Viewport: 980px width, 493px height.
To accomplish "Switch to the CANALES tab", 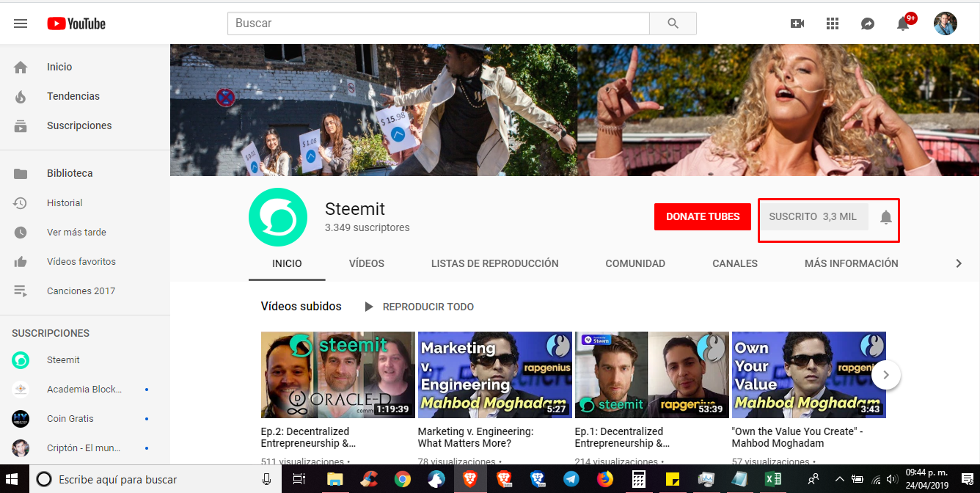I will click(735, 263).
